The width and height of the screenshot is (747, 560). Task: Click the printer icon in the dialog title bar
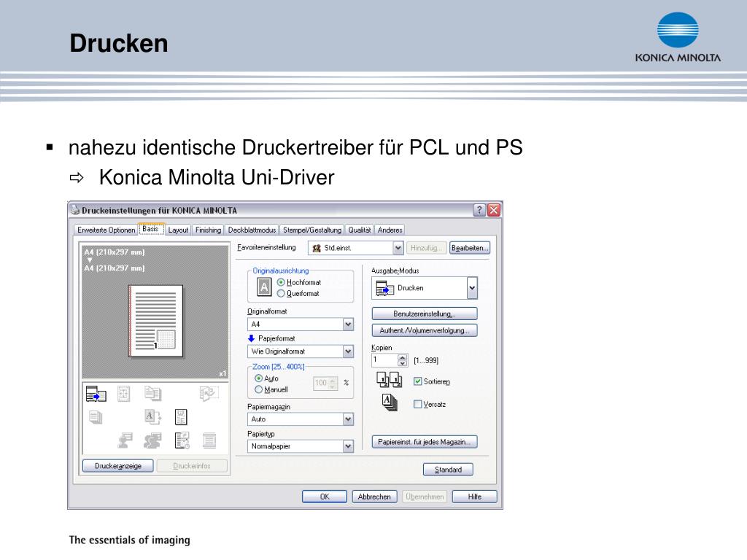75,209
